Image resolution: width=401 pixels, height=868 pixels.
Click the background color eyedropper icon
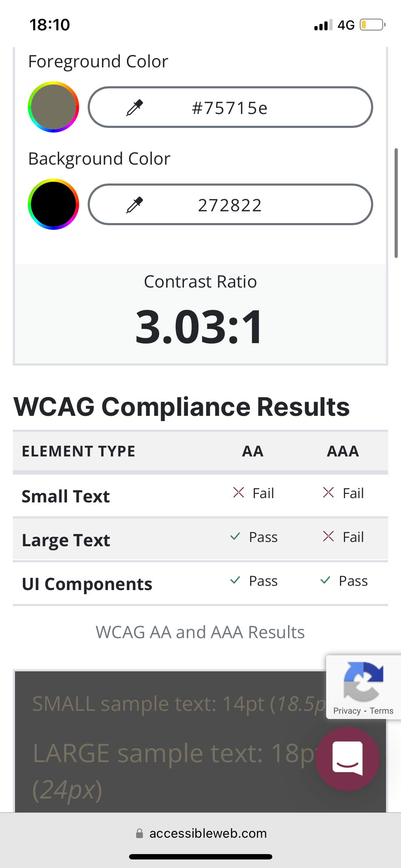(135, 205)
